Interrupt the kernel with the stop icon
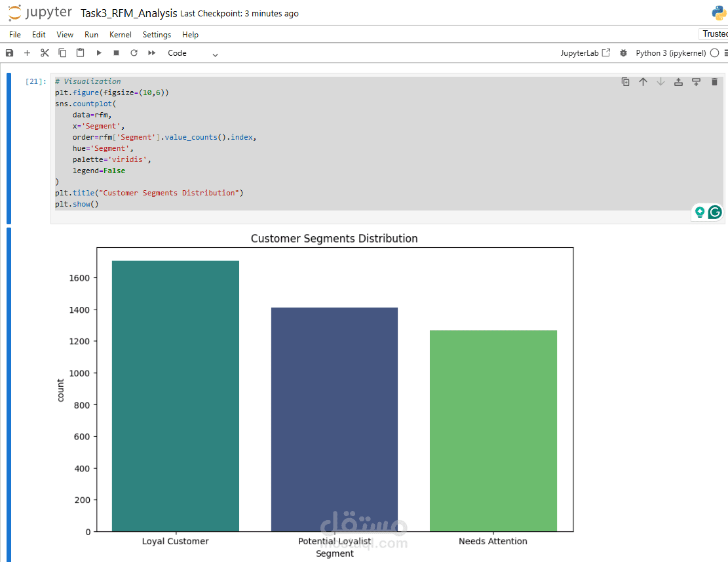Viewport: 728px width, 562px height. pyautogui.click(x=116, y=53)
